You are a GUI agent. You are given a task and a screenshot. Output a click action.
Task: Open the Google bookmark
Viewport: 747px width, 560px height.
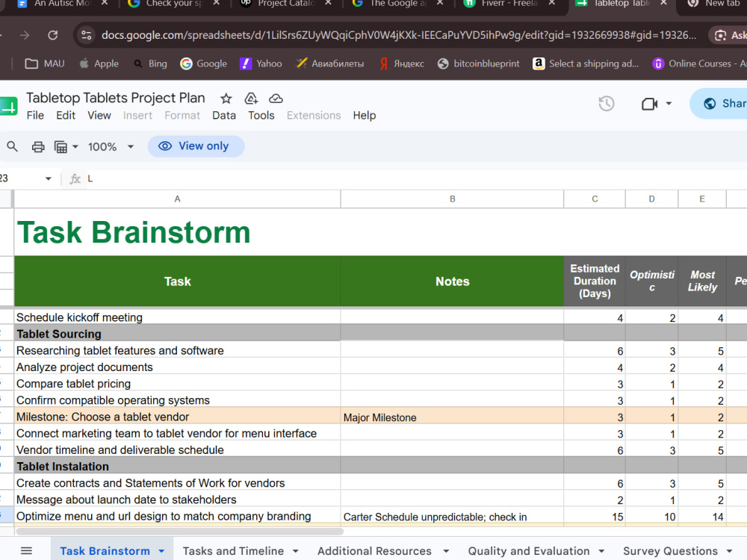point(203,63)
